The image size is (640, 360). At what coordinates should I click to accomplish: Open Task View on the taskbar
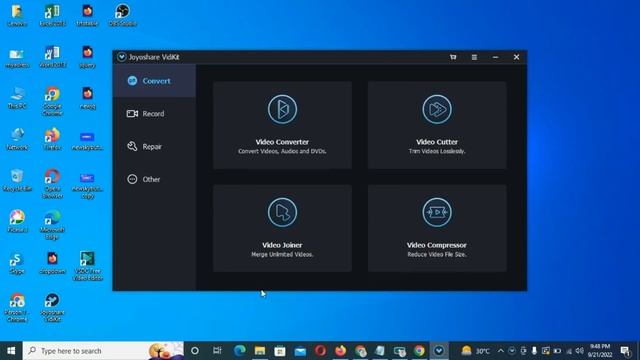tap(217, 351)
